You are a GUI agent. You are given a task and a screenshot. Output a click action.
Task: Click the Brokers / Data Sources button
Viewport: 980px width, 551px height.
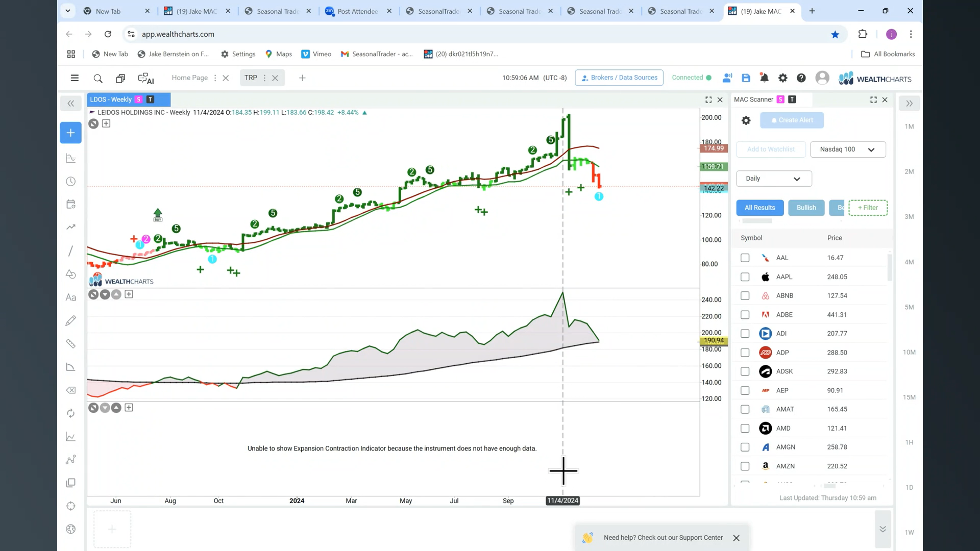point(619,78)
